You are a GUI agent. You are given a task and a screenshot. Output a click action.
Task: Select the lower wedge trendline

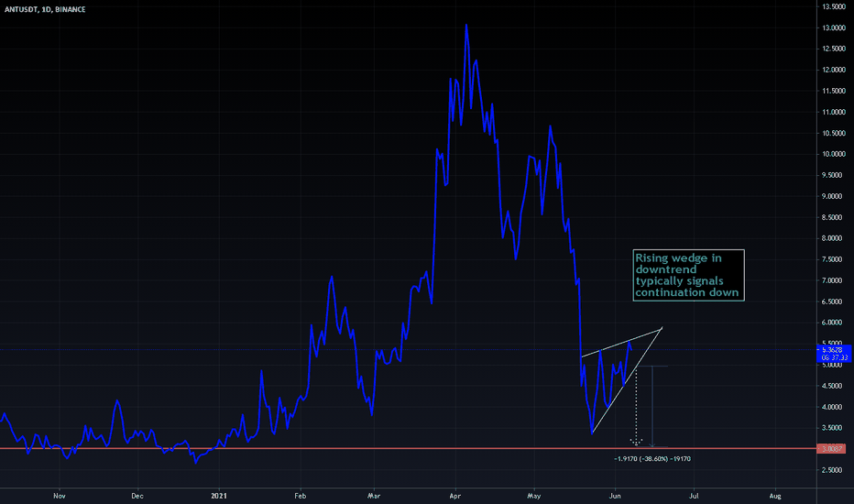tap(627, 380)
